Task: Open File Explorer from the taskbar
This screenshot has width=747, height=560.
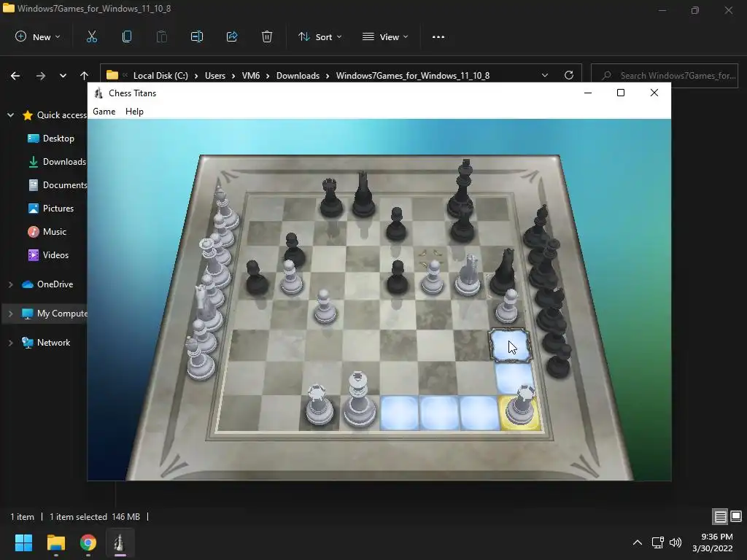Action: (x=55, y=542)
